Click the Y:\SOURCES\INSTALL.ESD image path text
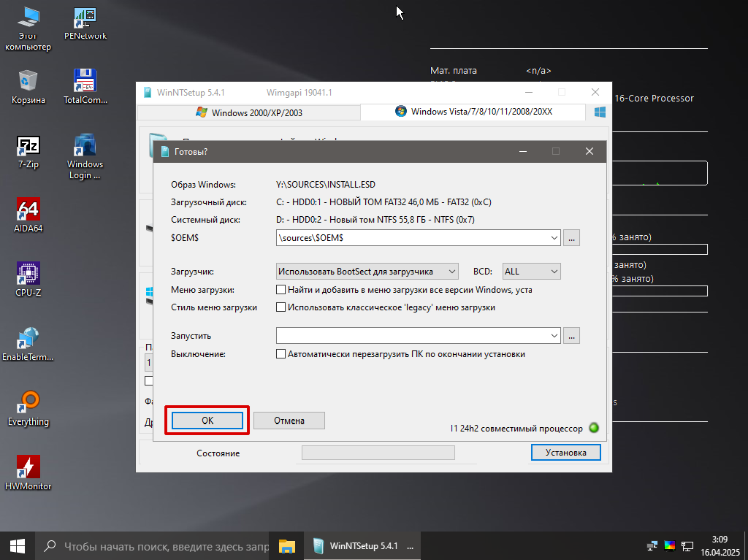 pos(326,185)
